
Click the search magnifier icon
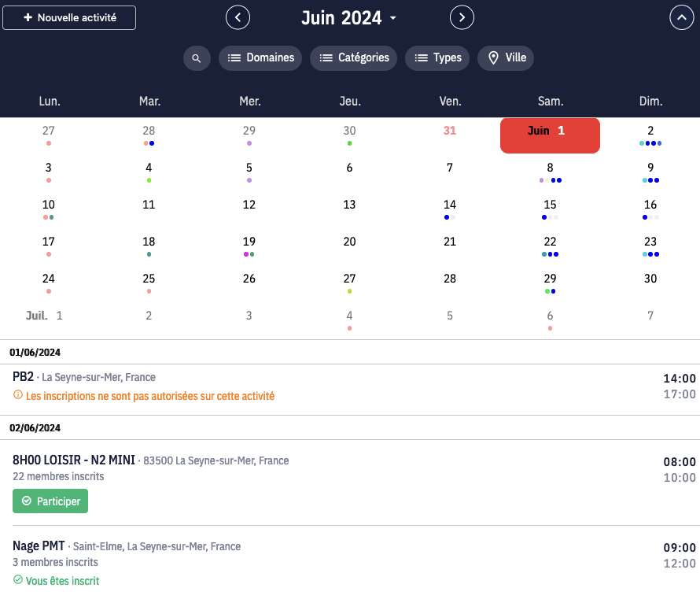click(x=197, y=58)
